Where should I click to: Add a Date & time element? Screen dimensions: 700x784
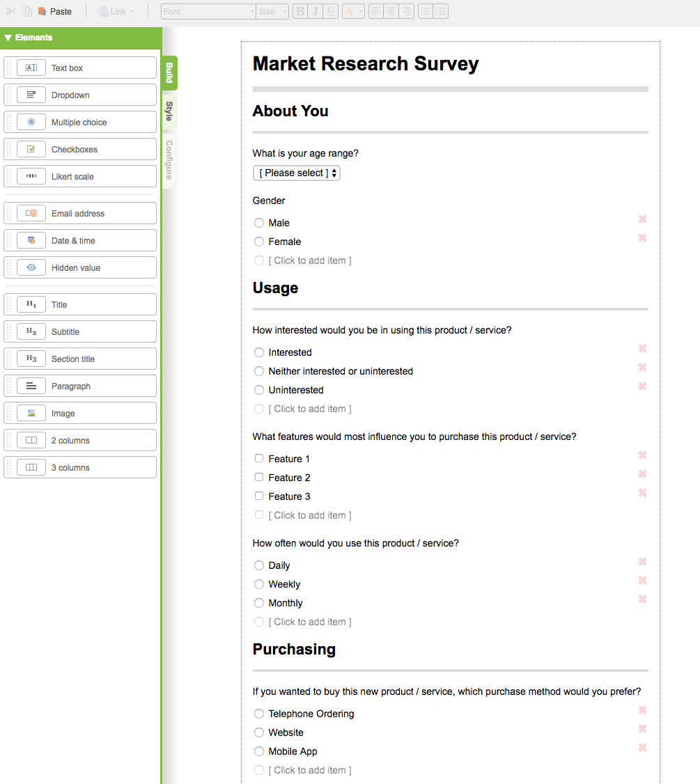click(80, 241)
